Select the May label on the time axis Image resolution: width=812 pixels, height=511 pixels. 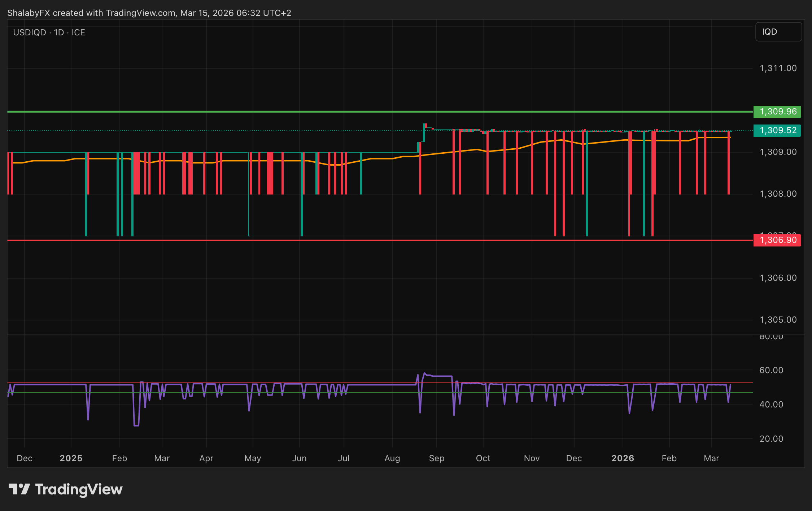click(253, 458)
